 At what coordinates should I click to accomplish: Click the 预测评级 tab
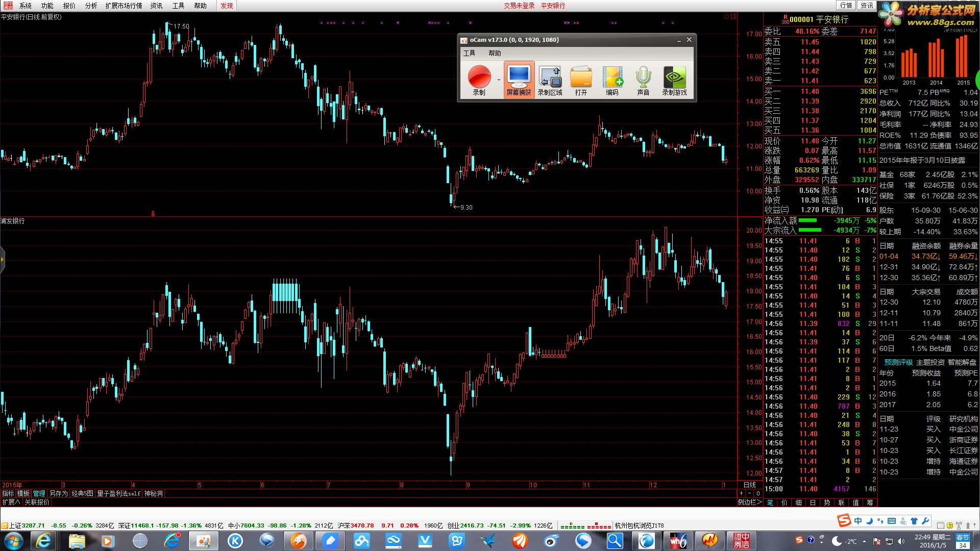(x=898, y=362)
